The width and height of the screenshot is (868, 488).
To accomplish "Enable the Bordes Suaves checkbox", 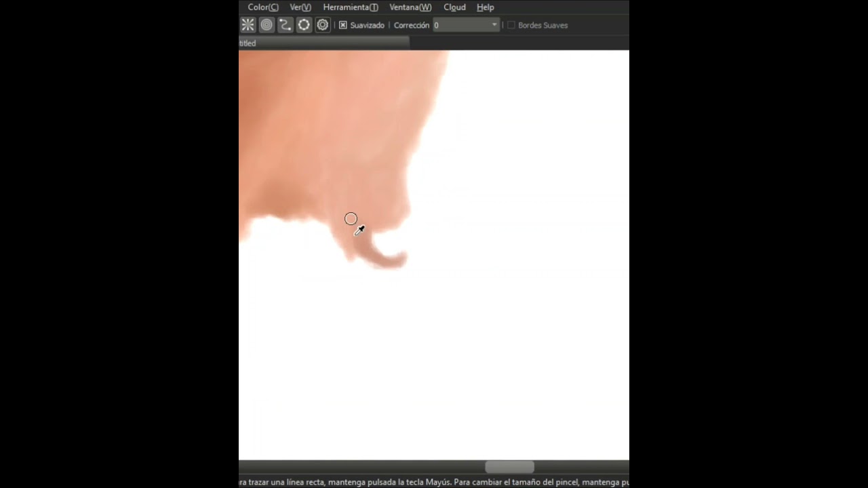I will pos(511,25).
